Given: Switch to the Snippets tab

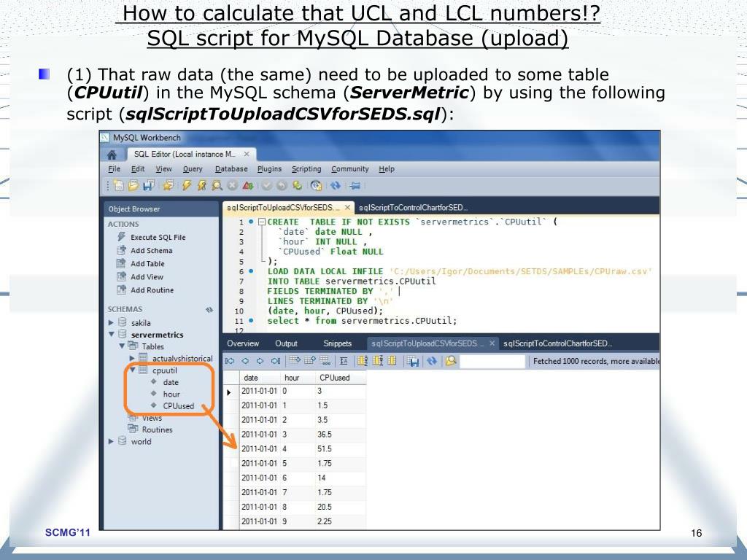Looking at the screenshot, I should [337, 344].
